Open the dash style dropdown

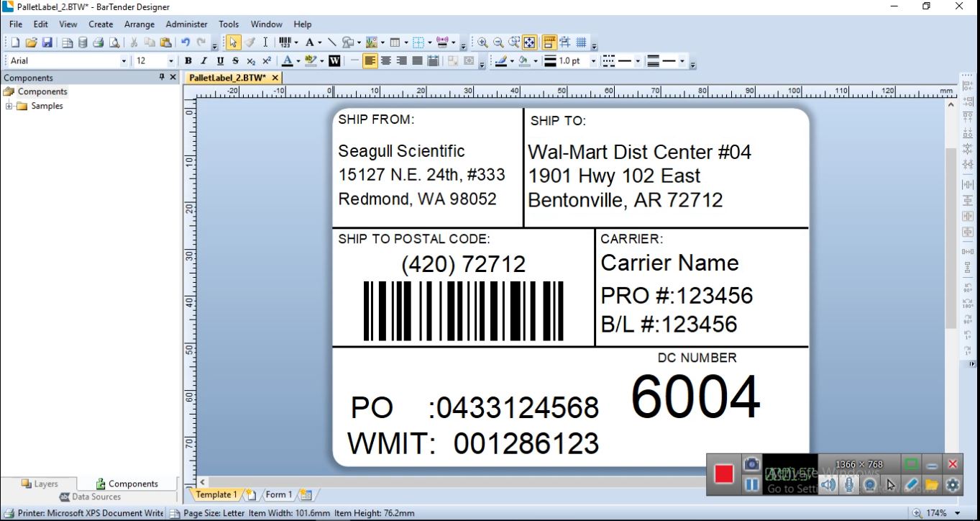coord(638,61)
